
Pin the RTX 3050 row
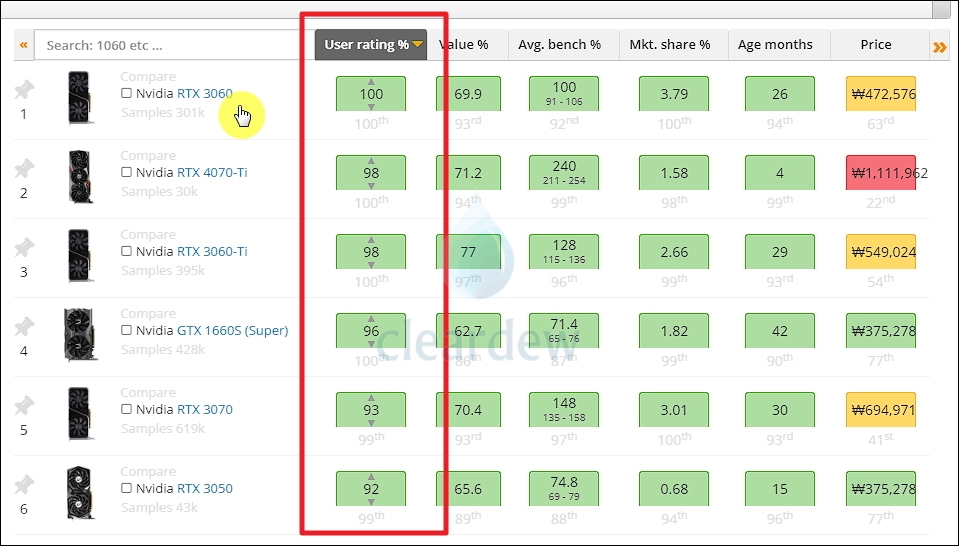coord(24,484)
